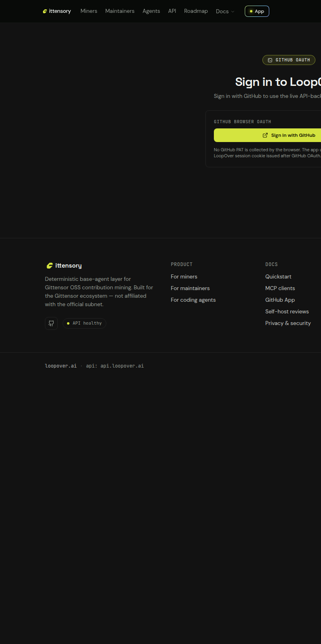Click the terminal icon in the GITHUB OAUTH badge
The width and height of the screenshot is (321, 644).
270,60
